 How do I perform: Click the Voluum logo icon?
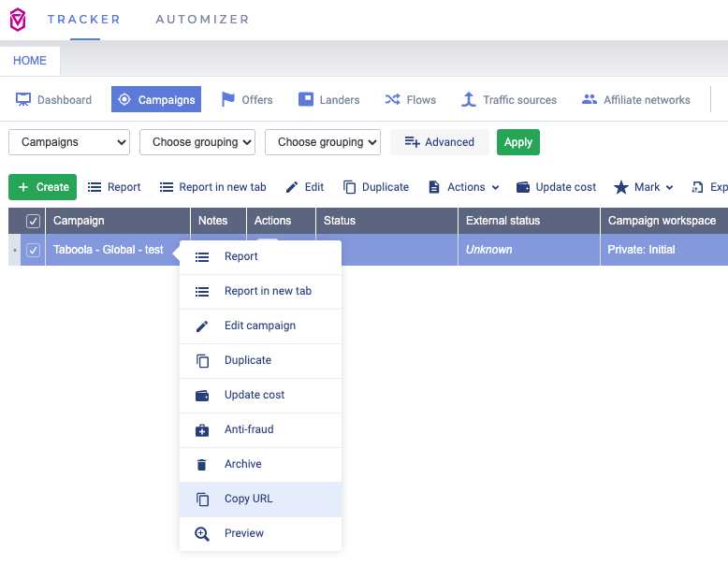(x=18, y=20)
